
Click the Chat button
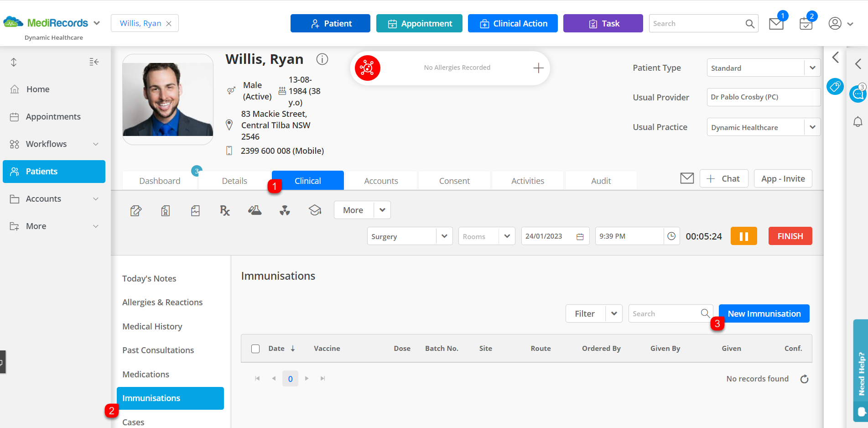click(x=724, y=178)
